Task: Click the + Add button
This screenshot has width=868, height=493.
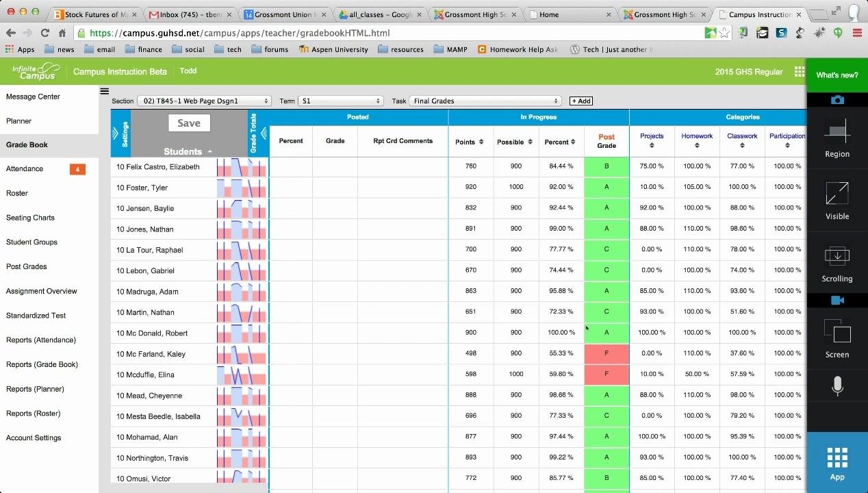Action: (x=581, y=101)
